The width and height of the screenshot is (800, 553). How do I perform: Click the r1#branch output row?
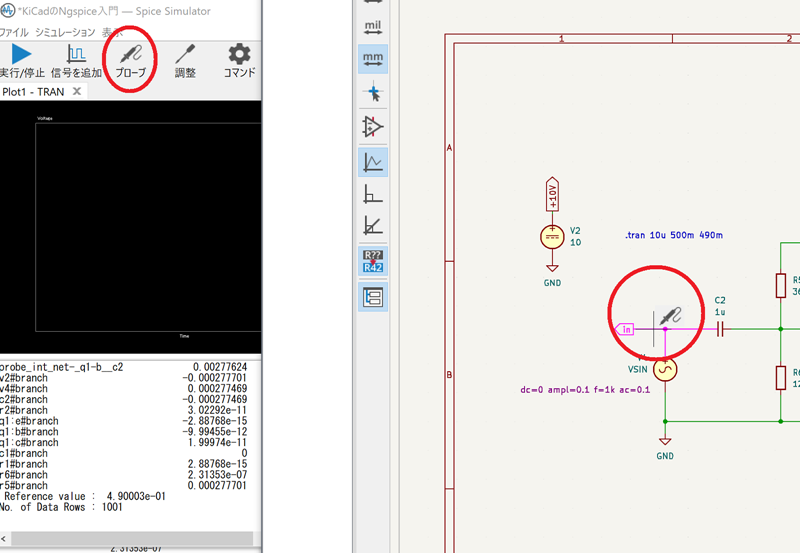123,464
